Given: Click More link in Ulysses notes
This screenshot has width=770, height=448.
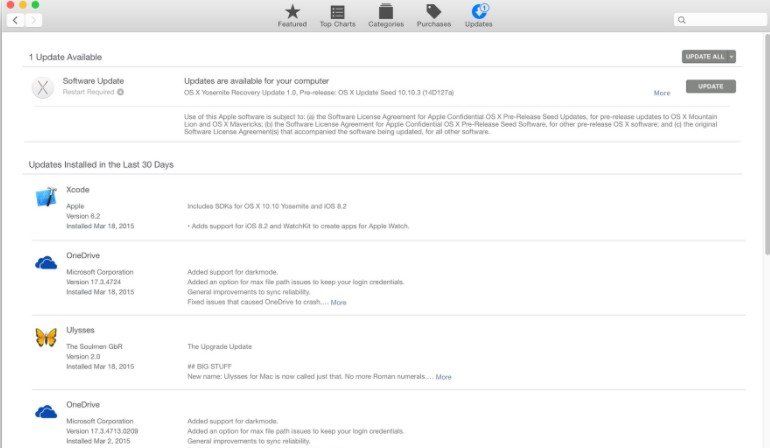Looking at the screenshot, I should (x=443, y=377).
